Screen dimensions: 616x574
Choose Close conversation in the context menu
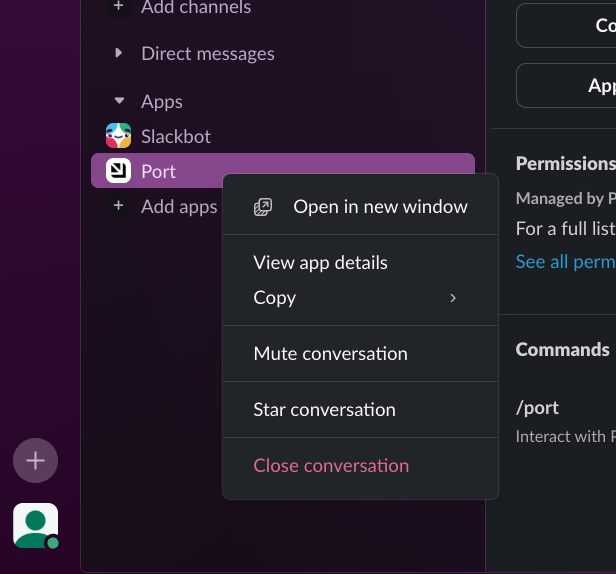pos(331,466)
